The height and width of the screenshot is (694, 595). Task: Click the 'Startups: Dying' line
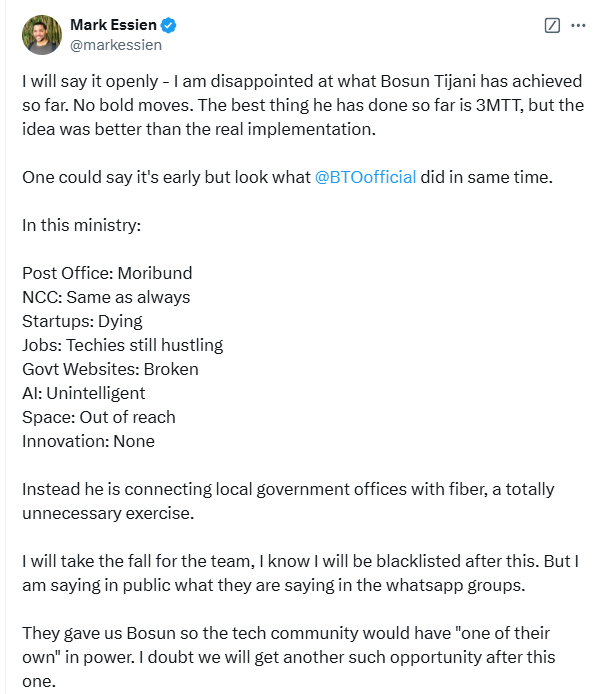(x=82, y=321)
